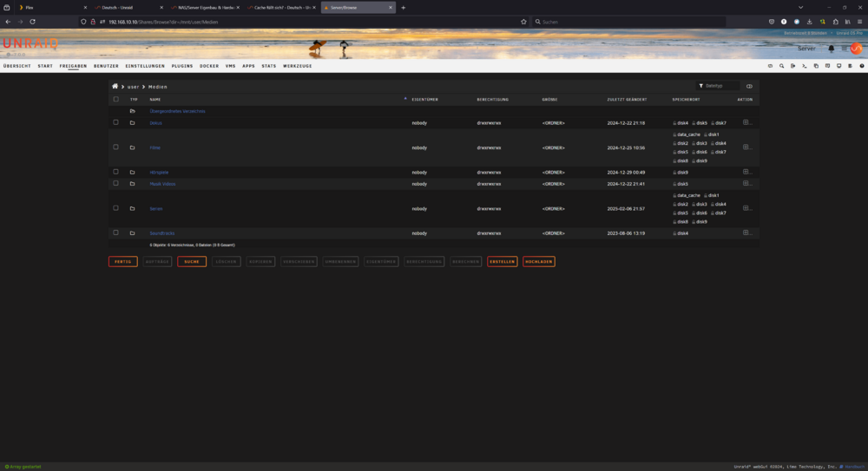
Task: Click the Firefox Suchen search box
Action: tap(628, 22)
